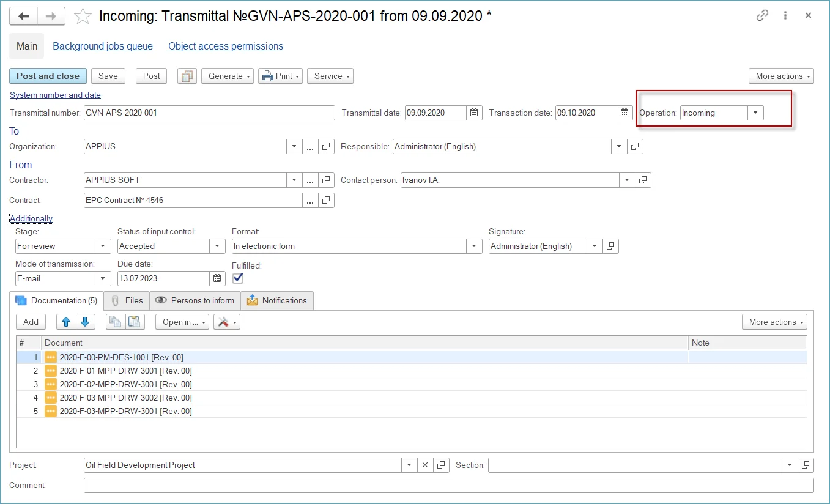Click the Post and close button
The width and height of the screenshot is (830, 504).
point(48,76)
